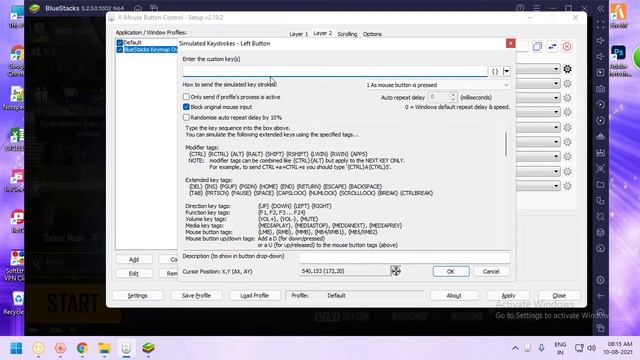Click Cancel in Simulated Keystrokes dialog
Image resolution: width=640 pixels, height=360 pixels.
coord(491,271)
